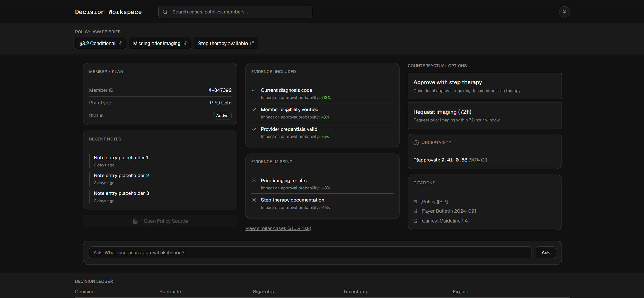Click the Active status badge
This screenshot has width=644, height=298.
point(222,116)
